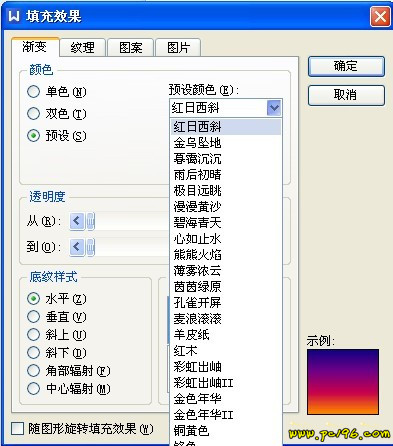Click the 确定 button
The image size is (393, 446).
tap(346, 66)
